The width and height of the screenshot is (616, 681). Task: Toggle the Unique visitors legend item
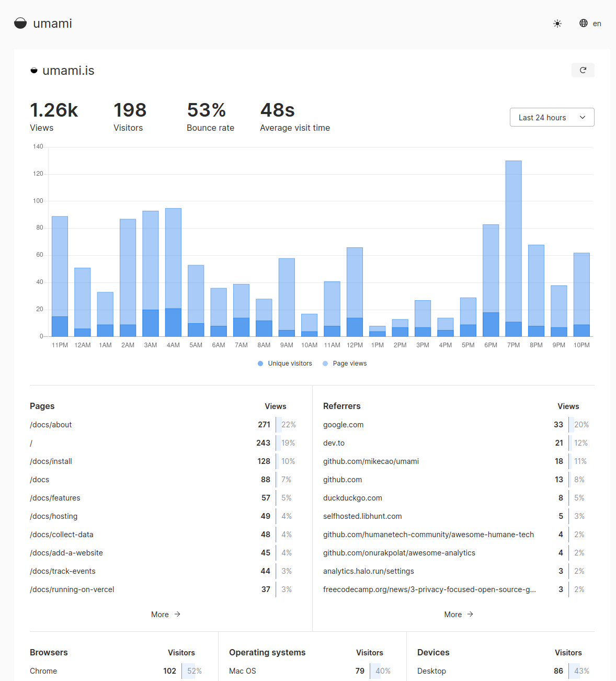point(285,364)
